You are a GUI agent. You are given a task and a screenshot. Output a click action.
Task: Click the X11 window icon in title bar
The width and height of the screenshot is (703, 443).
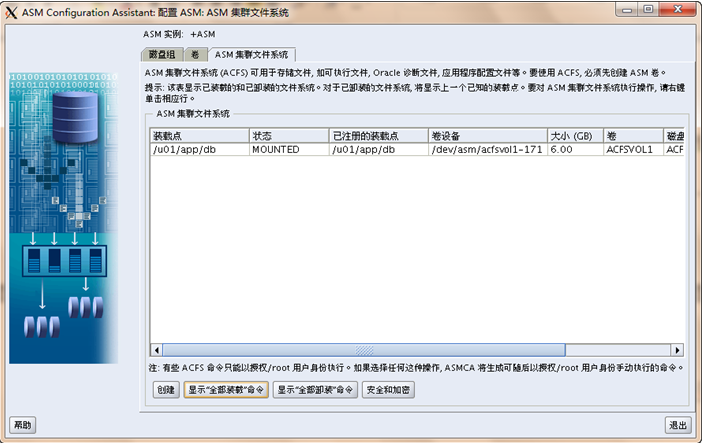pyautogui.click(x=11, y=13)
